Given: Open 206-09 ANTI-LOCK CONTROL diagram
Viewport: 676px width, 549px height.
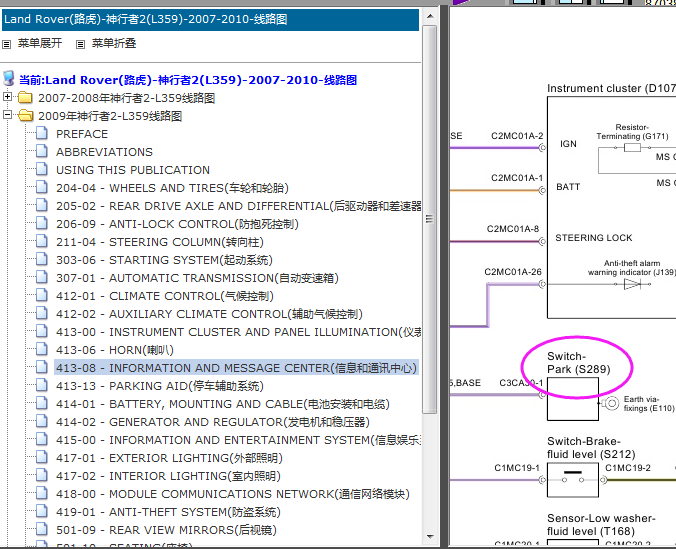Looking at the screenshot, I should pos(177,224).
